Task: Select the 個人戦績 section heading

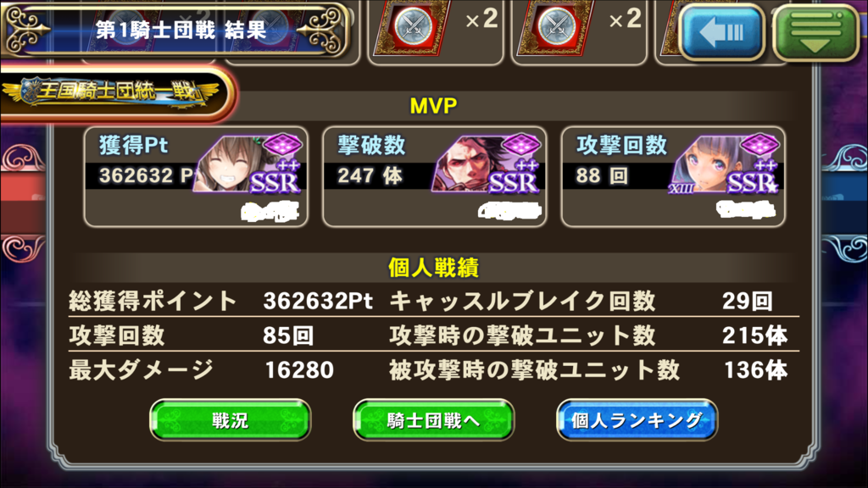Action: [x=433, y=267]
